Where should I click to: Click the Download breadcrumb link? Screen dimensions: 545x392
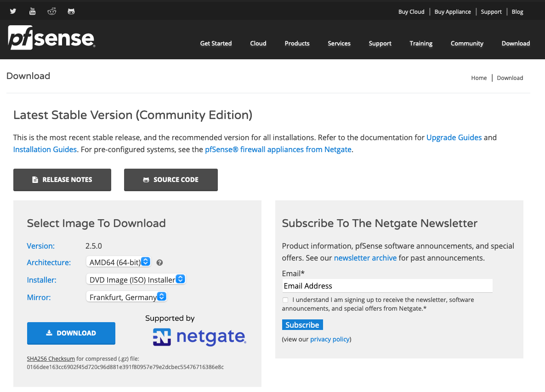(x=510, y=78)
